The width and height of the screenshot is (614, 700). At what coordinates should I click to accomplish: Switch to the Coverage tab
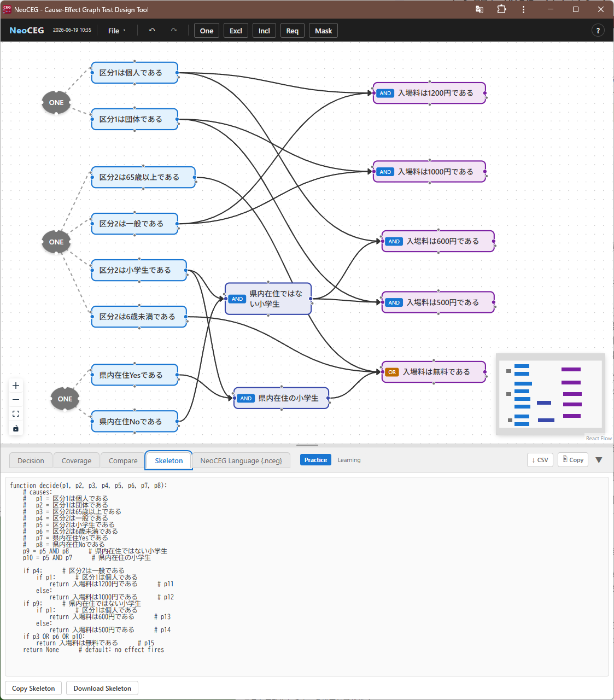point(77,460)
